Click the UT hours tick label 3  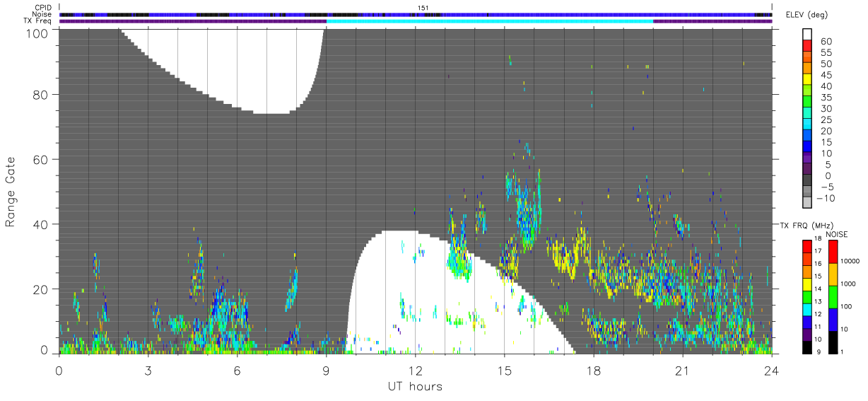click(148, 371)
